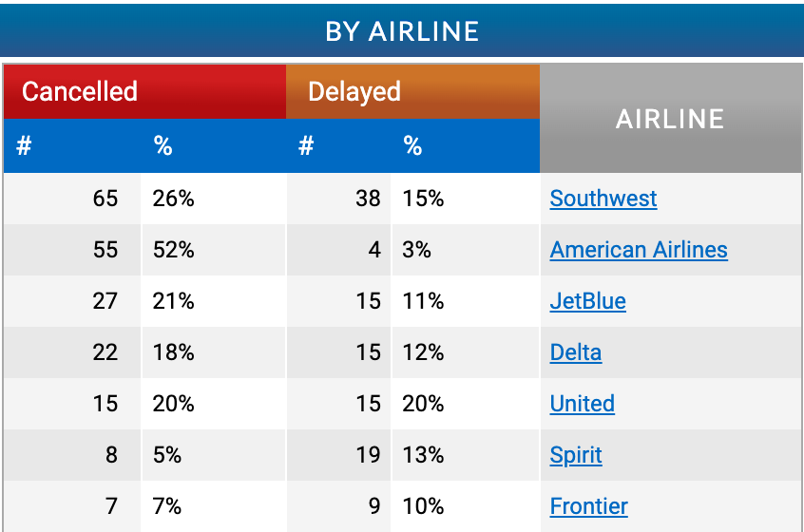Click the # sub-header under Delayed
Image resolution: width=804 pixels, height=532 pixels.
point(306,146)
